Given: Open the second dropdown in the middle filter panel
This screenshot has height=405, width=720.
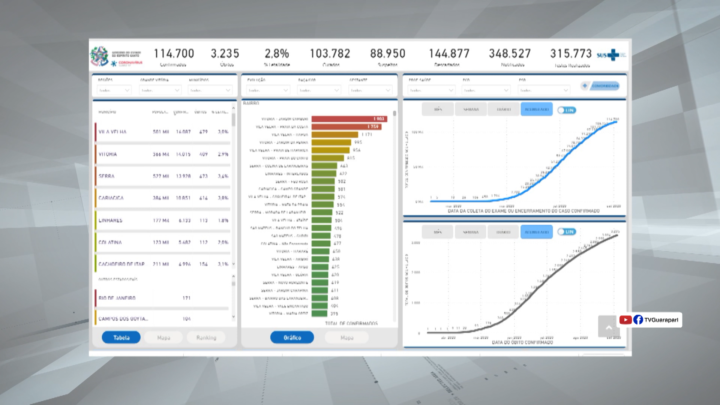Looking at the screenshot, I should pyautogui.click(x=319, y=90).
